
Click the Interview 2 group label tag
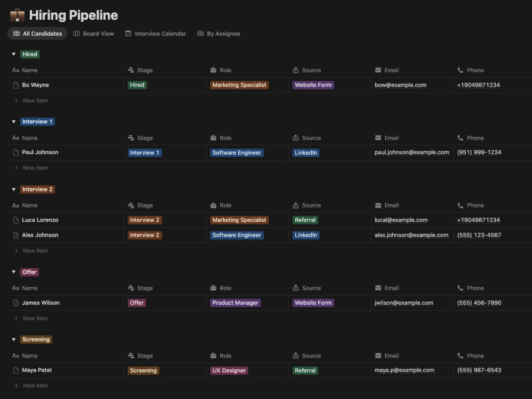(x=37, y=189)
